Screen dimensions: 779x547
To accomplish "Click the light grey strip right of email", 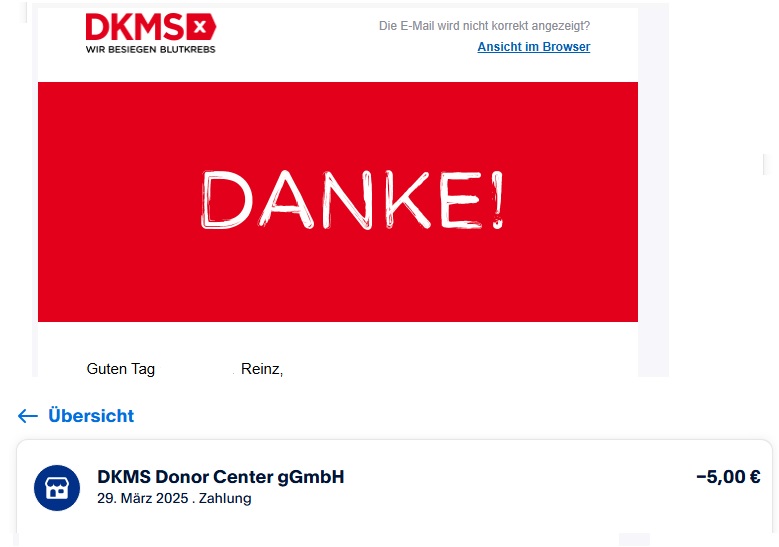I will 653,191.
